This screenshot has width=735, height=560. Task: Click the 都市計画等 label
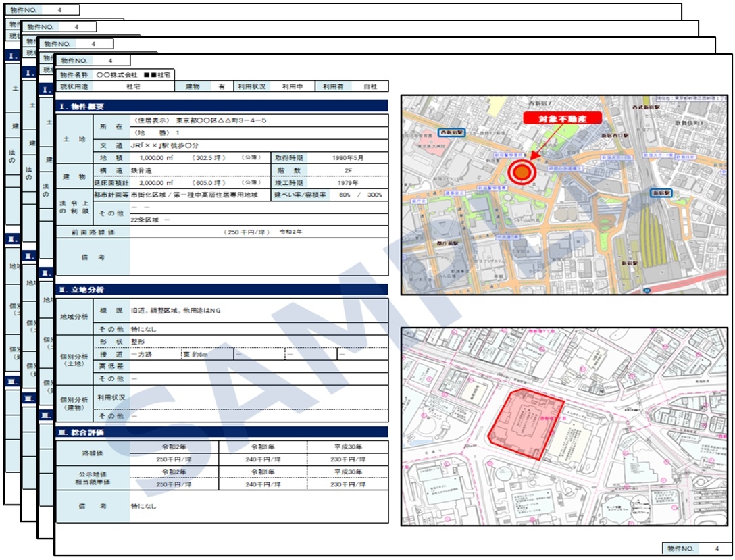tap(111, 195)
